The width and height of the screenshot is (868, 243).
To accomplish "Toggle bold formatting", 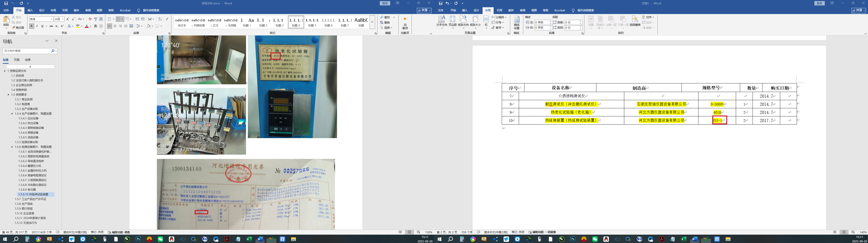I will pyautogui.click(x=31, y=26).
